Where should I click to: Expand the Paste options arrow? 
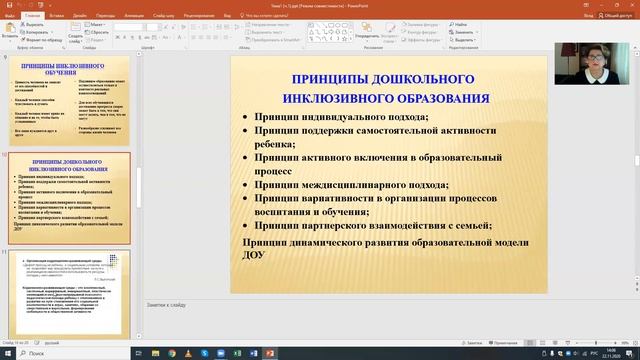point(10,41)
